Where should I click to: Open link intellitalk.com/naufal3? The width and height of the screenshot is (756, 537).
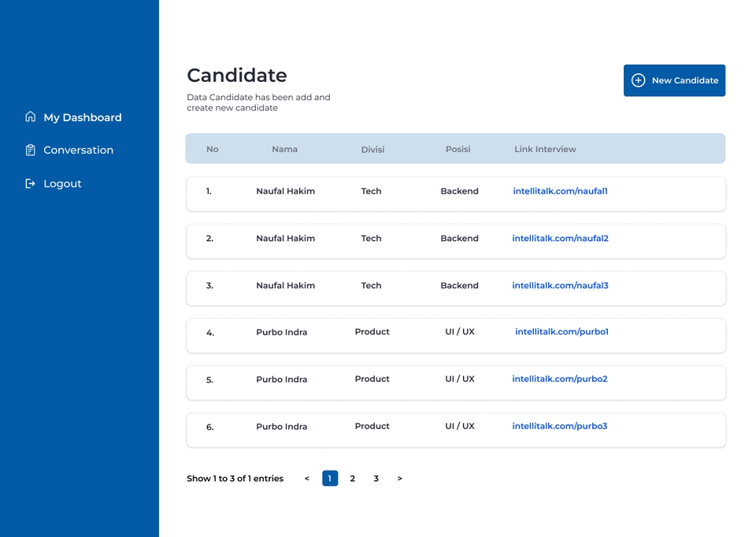click(560, 285)
